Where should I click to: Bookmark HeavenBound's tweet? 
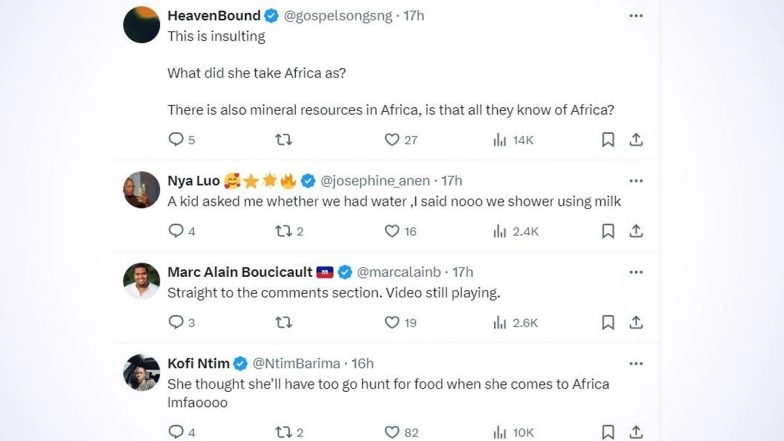pyautogui.click(x=608, y=140)
